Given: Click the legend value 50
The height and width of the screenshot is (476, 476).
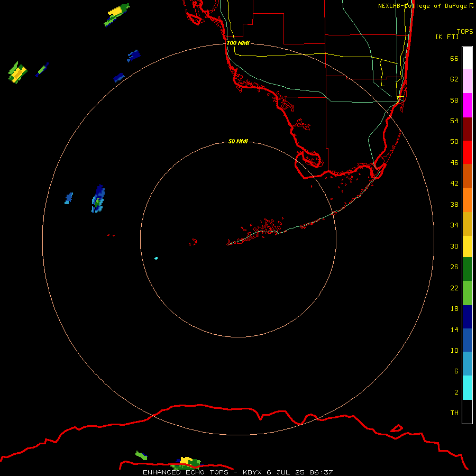Looking at the screenshot, I should tap(454, 142).
